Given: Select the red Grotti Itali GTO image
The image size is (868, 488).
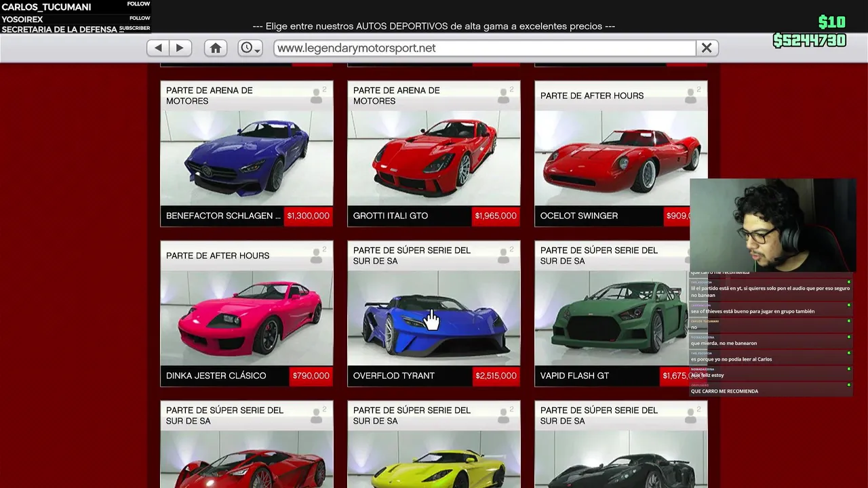Looking at the screenshot, I should [x=434, y=157].
